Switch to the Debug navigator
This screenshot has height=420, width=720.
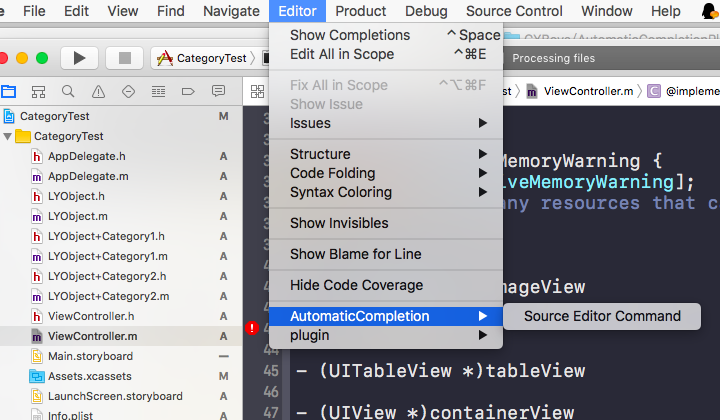(x=158, y=91)
